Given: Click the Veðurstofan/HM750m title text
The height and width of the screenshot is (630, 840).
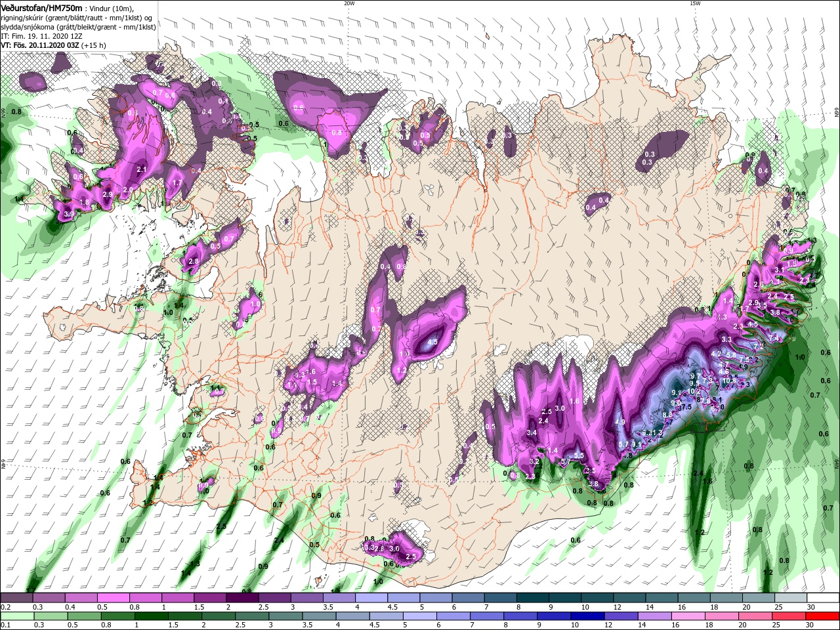Looking at the screenshot, I should point(41,8).
